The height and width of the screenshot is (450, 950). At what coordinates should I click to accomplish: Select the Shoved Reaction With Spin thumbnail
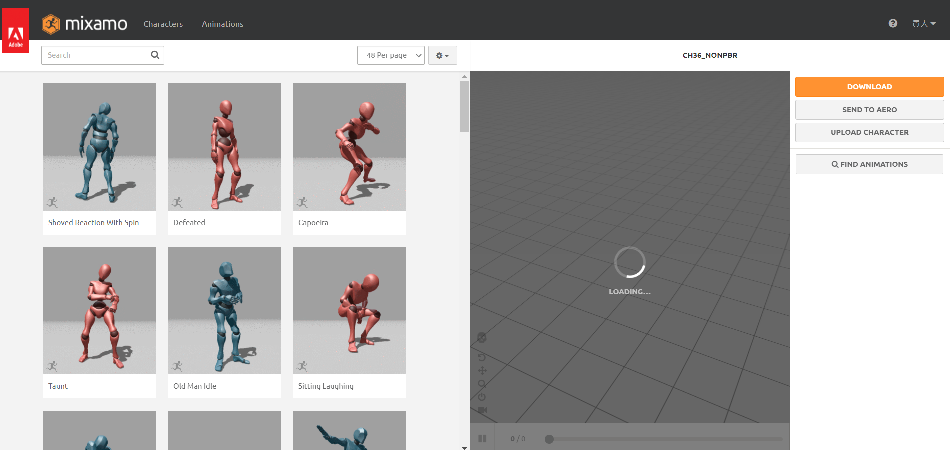tap(99, 147)
